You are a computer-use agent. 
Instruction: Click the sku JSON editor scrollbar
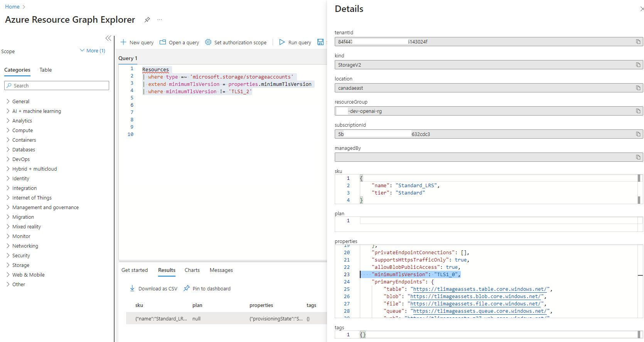pos(639,189)
